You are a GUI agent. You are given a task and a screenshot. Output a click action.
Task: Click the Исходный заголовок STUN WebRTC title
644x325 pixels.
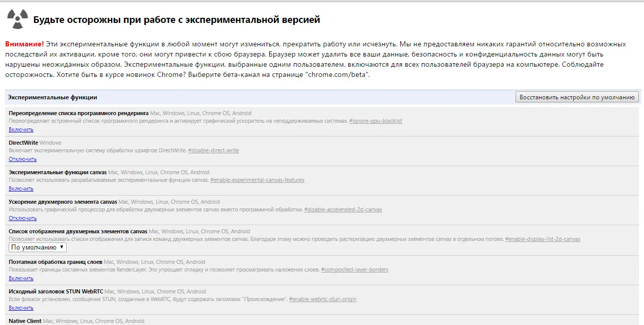coord(56,291)
